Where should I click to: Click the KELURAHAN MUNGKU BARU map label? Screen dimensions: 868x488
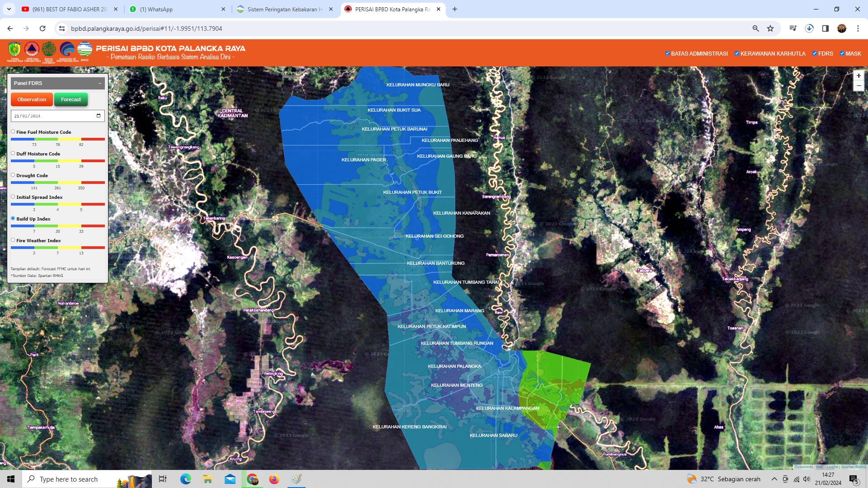(418, 85)
